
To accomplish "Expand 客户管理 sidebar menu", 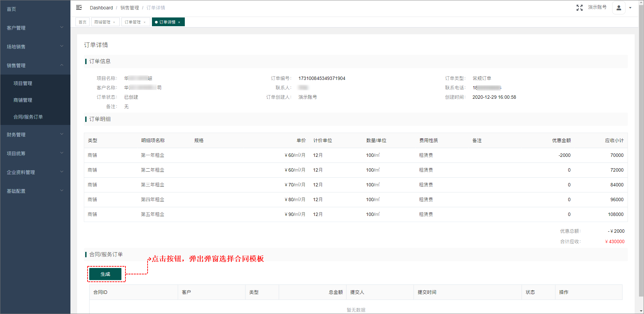I will point(35,28).
